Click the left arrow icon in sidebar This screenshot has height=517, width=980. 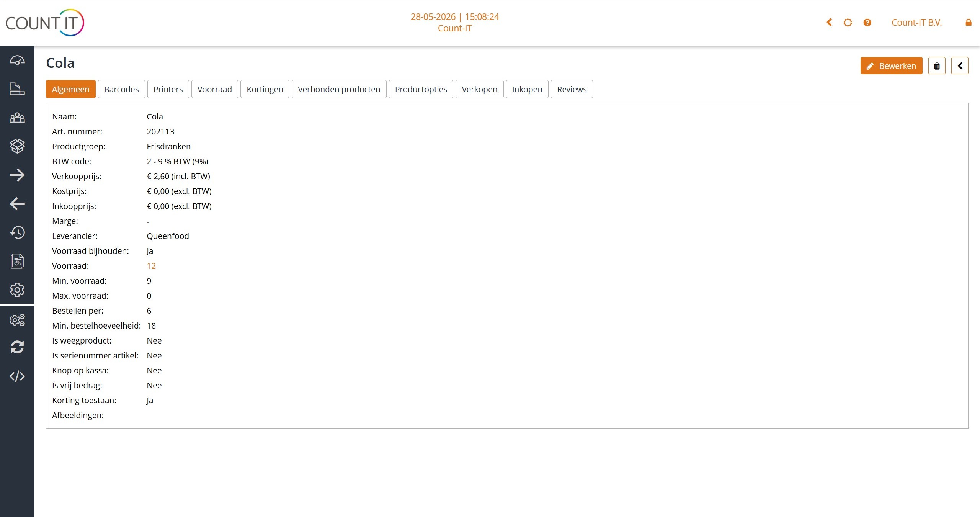[x=17, y=204]
